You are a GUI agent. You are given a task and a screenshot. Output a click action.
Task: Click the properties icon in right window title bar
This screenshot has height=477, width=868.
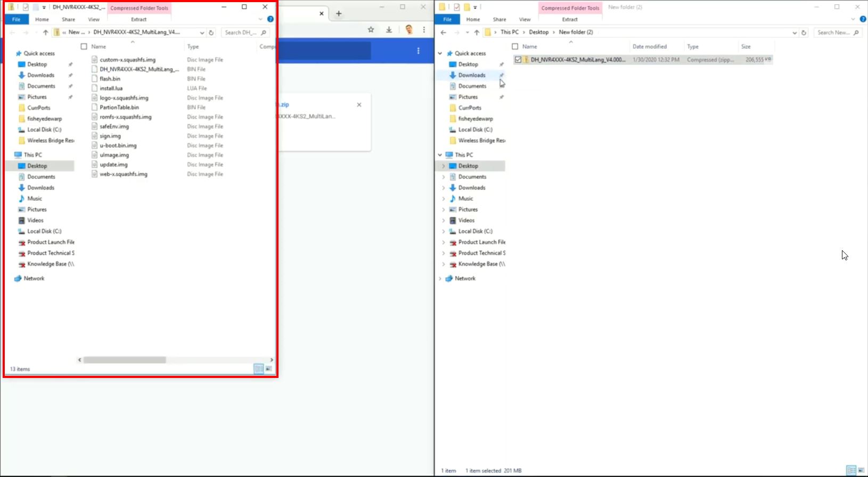pos(456,7)
